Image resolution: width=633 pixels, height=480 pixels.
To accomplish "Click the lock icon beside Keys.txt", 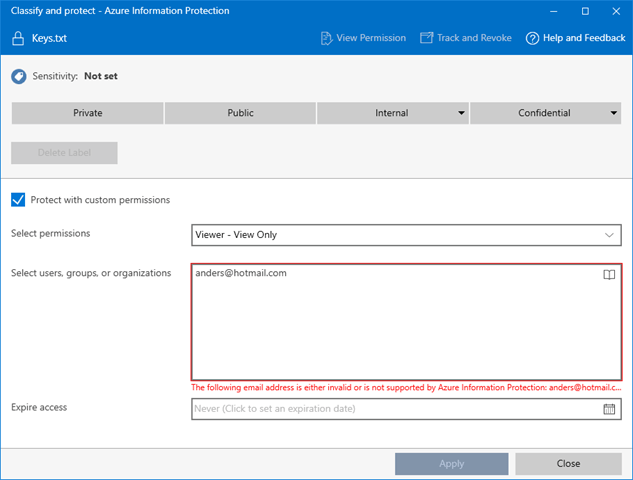I will click(x=18, y=39).
